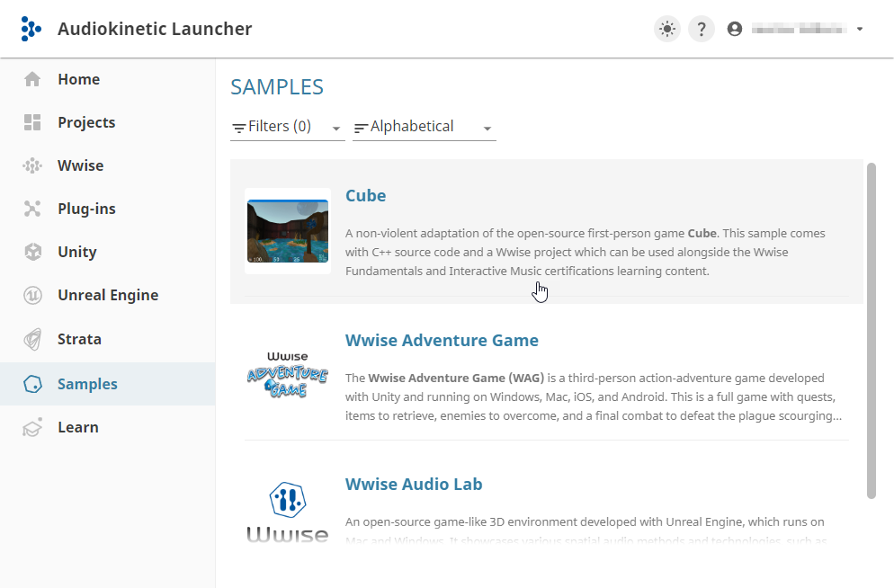894x588 pixels.
Task: Click the Home house icon
Action: click(x=32, y=79)
